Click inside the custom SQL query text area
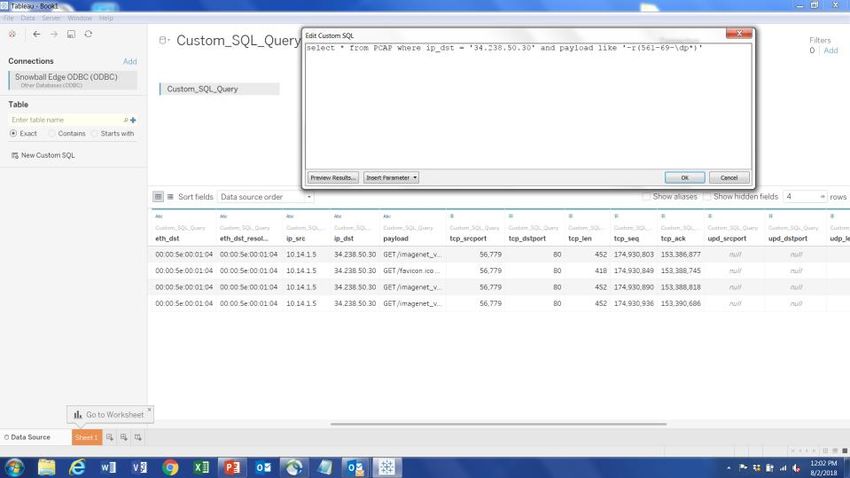The image size is (850, 478). point(529,106)
